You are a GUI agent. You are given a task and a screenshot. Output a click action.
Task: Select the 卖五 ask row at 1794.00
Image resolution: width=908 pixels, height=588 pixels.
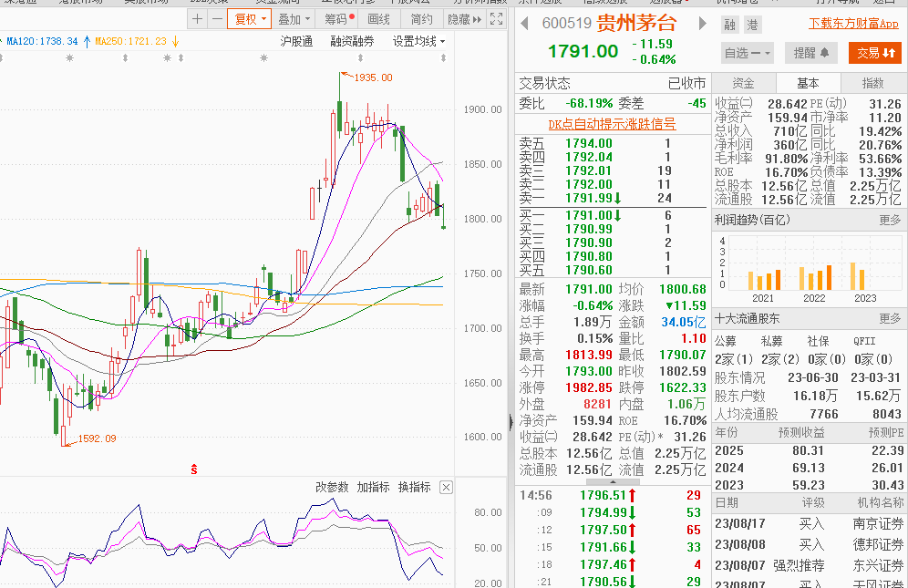pyautogui.click(x=612, y=143)
